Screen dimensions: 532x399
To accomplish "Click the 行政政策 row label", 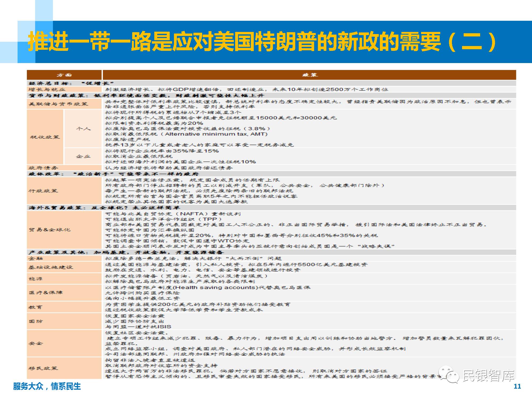I will pos(43,191).
